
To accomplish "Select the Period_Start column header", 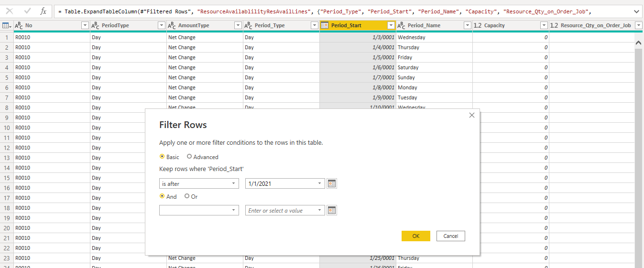I will pos(358,25).
